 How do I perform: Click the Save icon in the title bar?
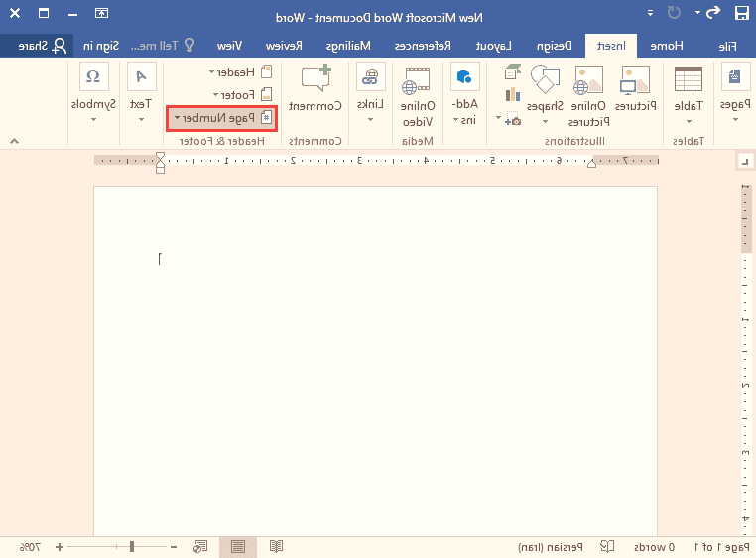(741, 13)
